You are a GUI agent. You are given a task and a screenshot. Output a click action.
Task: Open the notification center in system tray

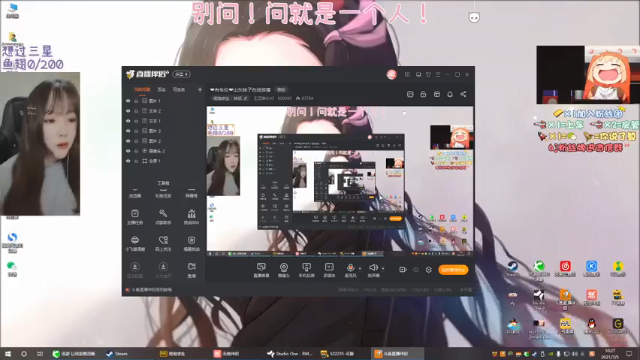(629, 354)
